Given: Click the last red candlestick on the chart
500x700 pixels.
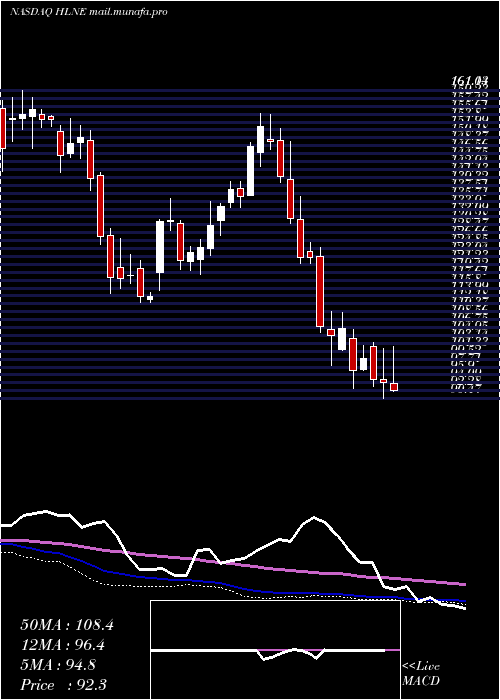Looking at the screenshot, I should (x=394, y=387).
